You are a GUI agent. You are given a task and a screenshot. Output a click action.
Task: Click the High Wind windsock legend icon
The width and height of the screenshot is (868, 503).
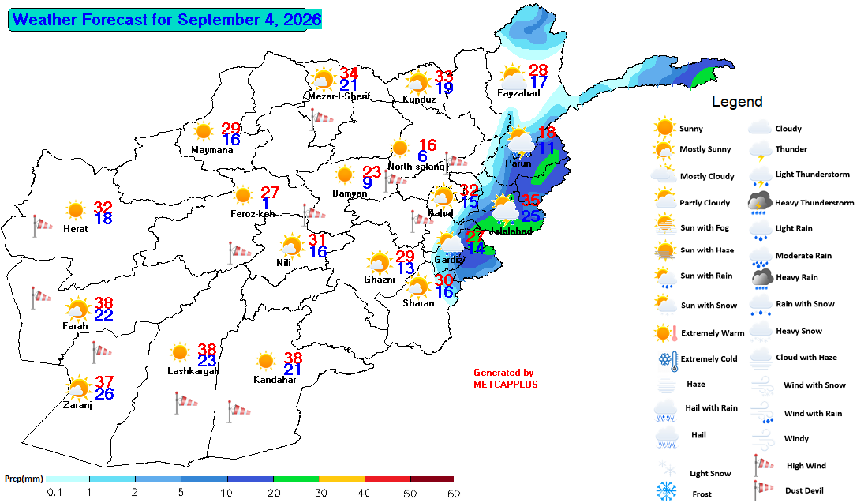761,465
